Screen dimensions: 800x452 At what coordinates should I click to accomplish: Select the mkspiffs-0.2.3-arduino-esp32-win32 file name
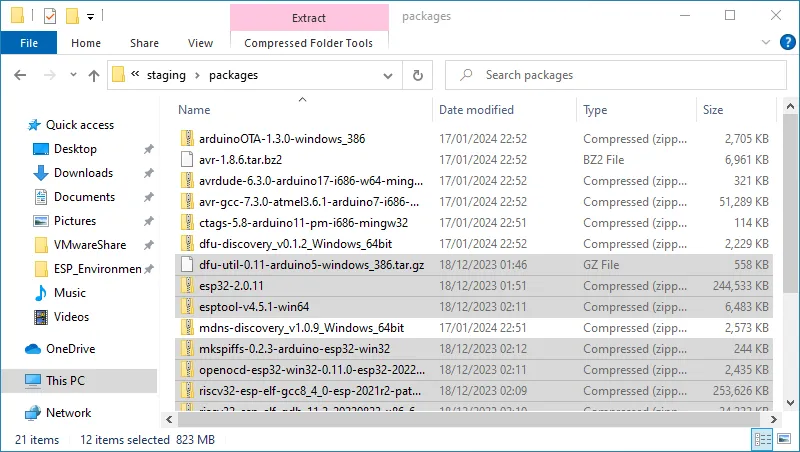(x=294, y=348)
